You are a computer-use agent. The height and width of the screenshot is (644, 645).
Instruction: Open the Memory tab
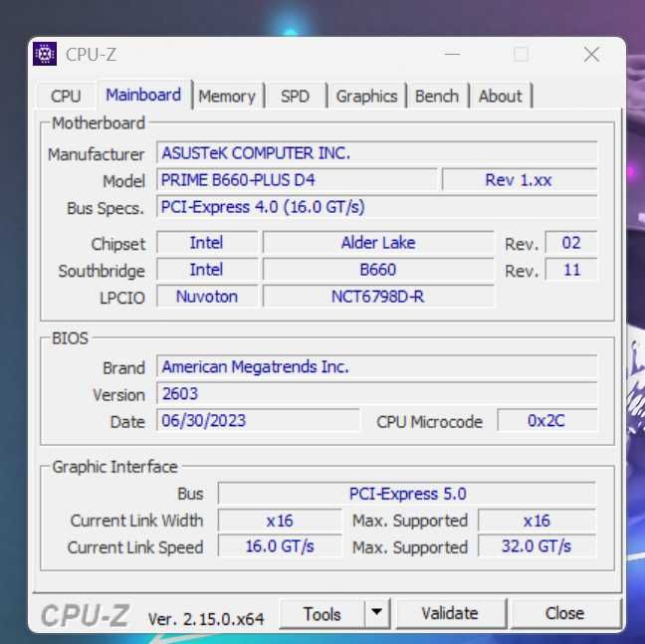click(x=227, y=97)
